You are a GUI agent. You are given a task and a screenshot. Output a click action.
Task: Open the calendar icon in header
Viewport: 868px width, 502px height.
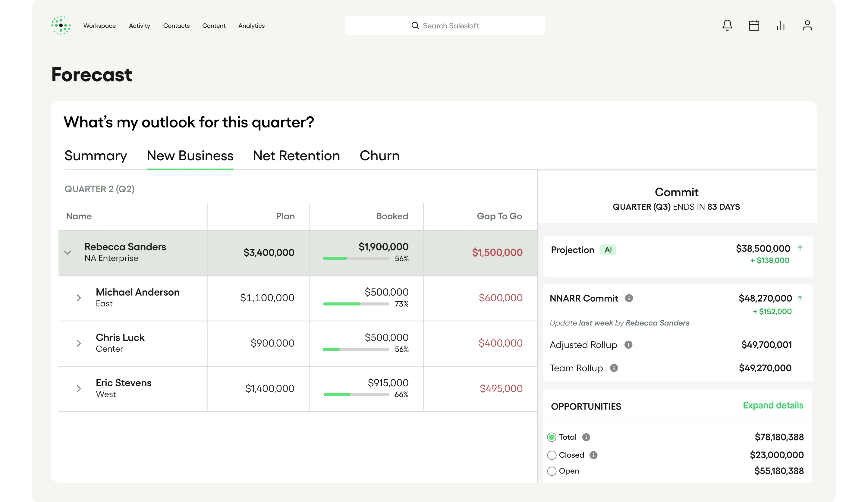[754, 26]
